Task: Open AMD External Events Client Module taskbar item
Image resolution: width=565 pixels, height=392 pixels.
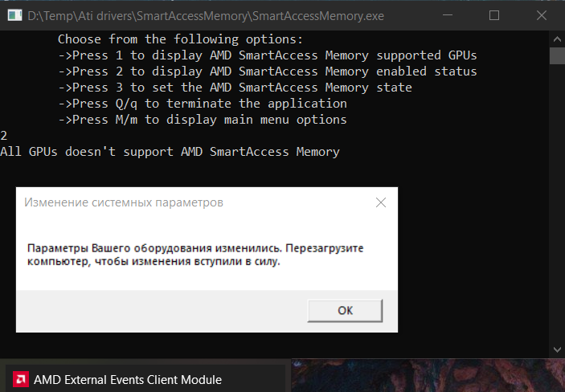Action: [127, 379]
